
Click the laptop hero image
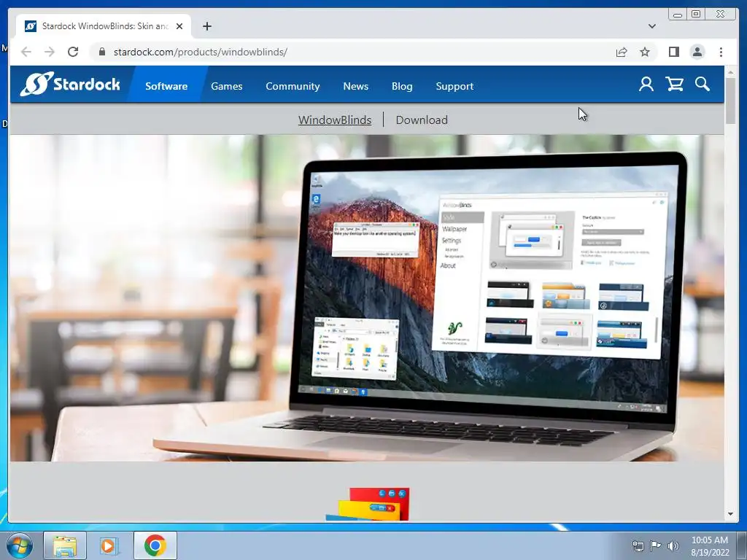(x=367, y=298)
